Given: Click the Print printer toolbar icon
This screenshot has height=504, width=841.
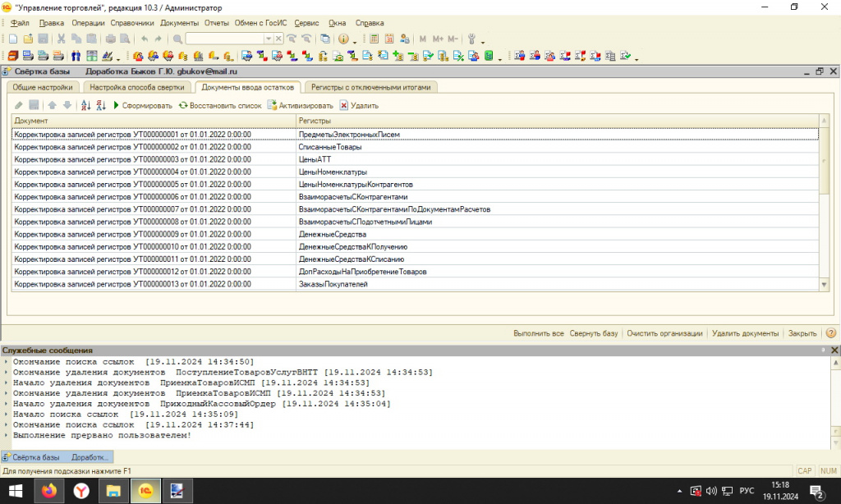Looking at the screenshot, I should tap(111, 39).
